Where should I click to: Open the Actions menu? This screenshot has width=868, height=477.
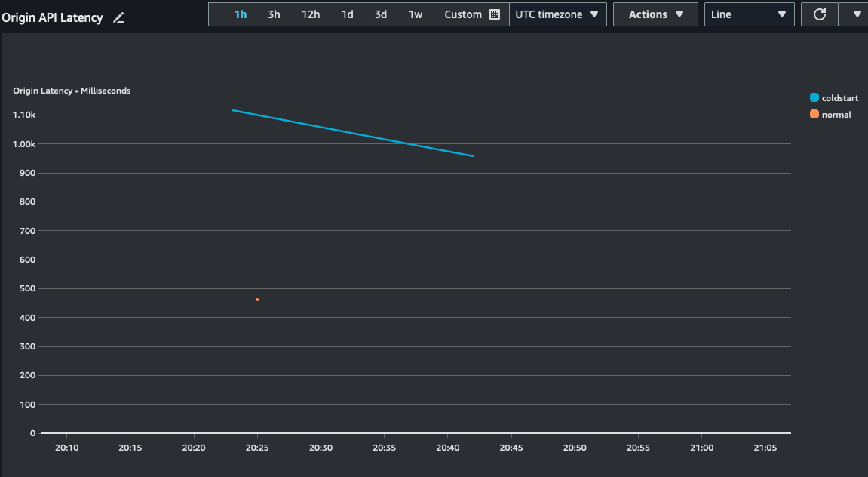(x=655, y=14)
